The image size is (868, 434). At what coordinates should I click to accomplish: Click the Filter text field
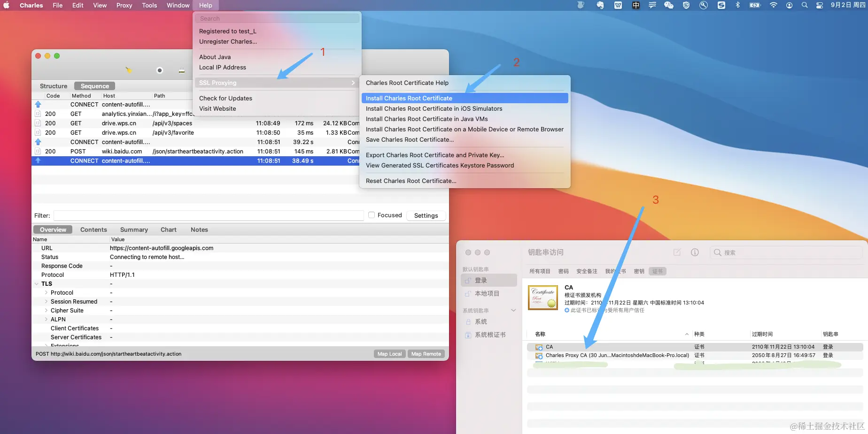tap(209, 215)
